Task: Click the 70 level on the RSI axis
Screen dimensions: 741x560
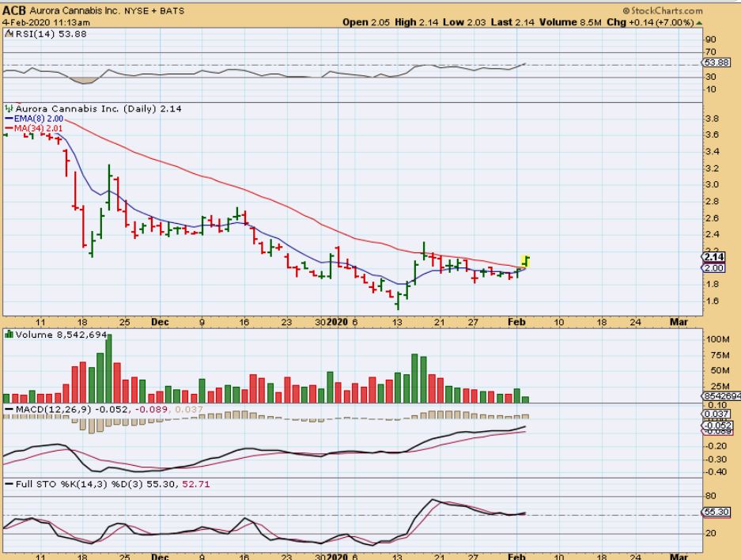Action: click(710, 52)
